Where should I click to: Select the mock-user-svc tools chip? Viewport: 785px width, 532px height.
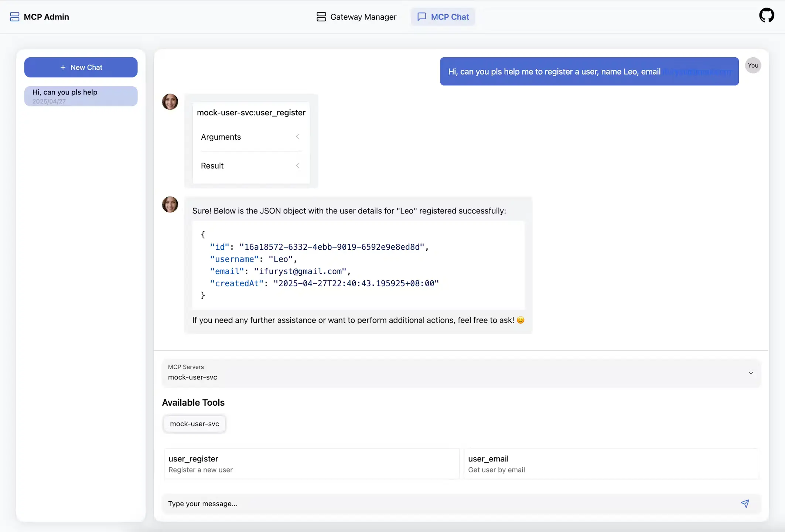(x=194, y=424)
